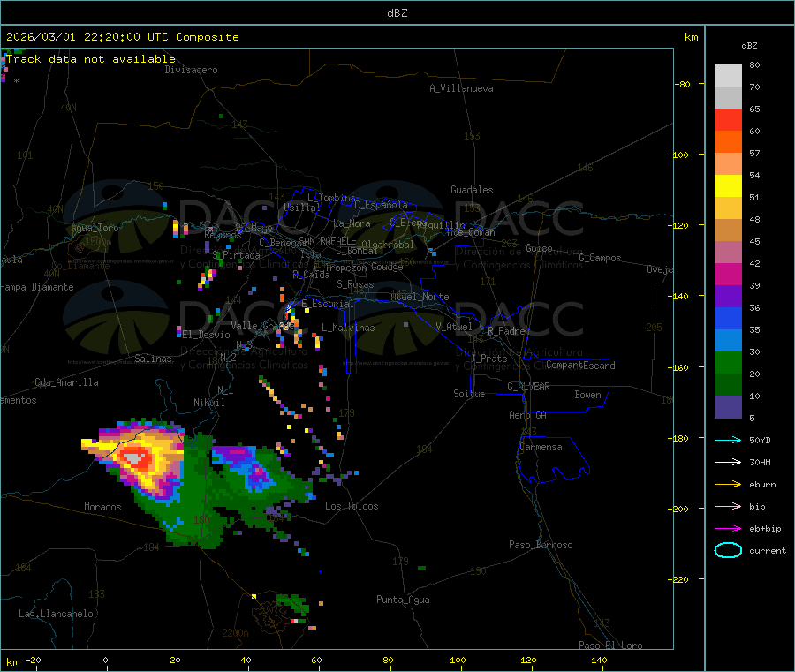Click the 'Nihuil' map label

coord(209,403)
